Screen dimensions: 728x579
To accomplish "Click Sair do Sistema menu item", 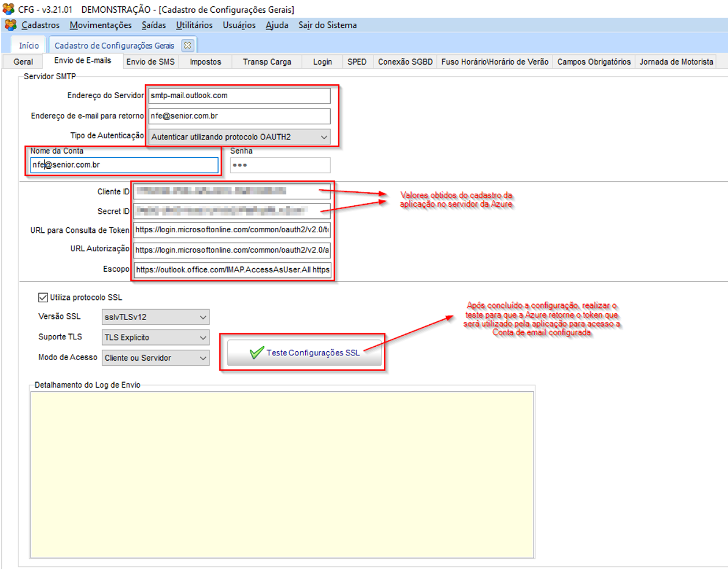I will point(327,25).
